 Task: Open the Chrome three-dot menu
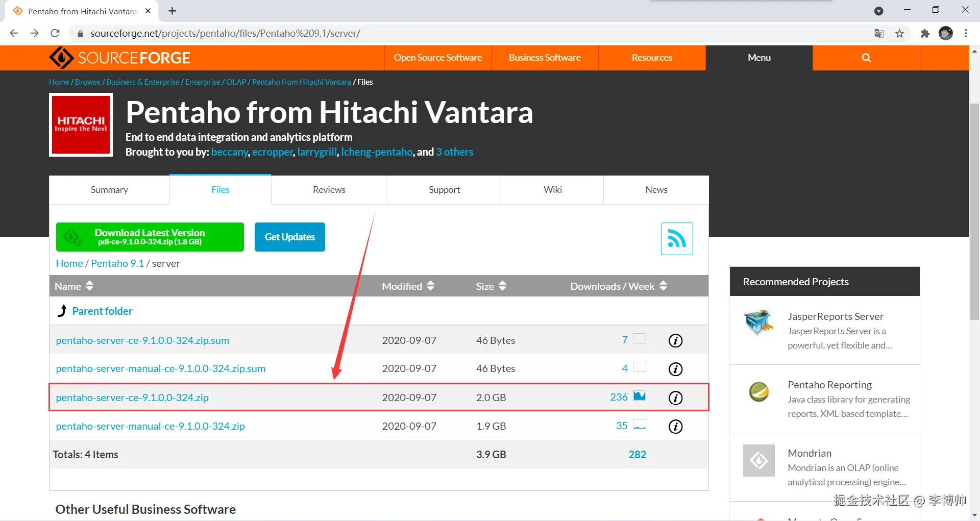coord(966,33)
